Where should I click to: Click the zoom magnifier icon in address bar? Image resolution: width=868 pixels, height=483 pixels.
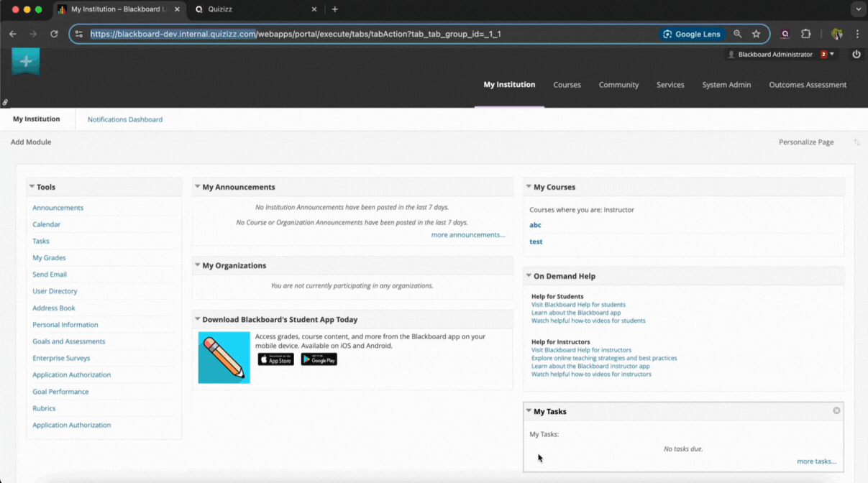pyautogui.click(x=737, y=34)
